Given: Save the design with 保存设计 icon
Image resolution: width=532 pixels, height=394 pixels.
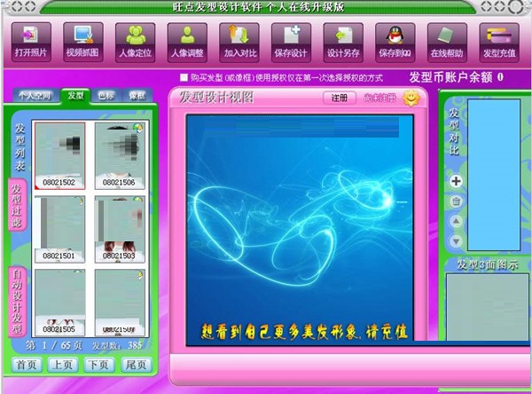Looking at the screenshot, I should coord(291,42).
